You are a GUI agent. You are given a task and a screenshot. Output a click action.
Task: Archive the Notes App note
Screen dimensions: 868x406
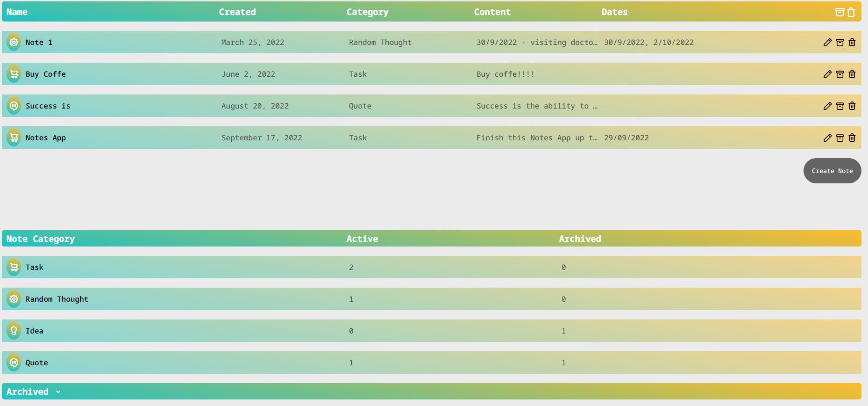click(x=840, y=138)
